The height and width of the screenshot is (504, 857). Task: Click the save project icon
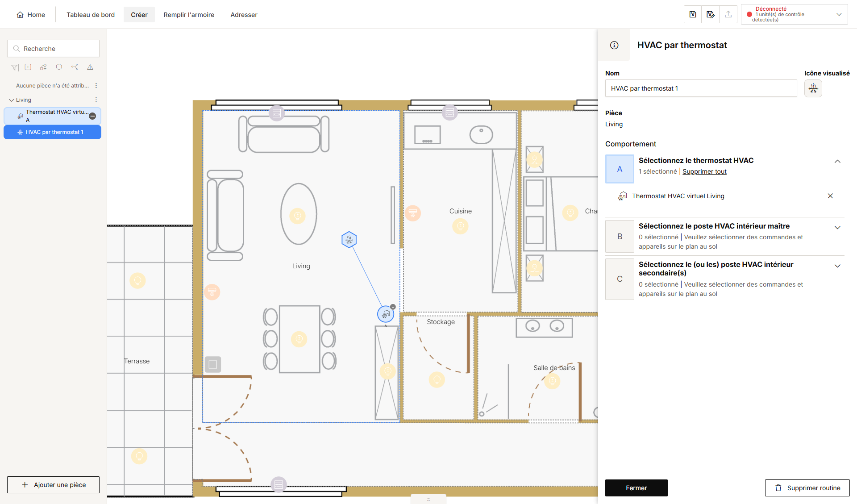[x=693, y=14]
